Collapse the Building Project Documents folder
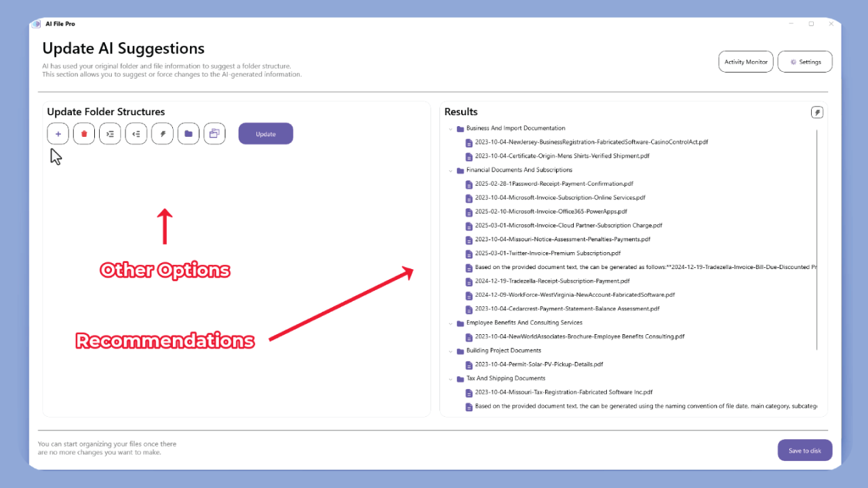This screenshot has height=488, width=868. pos(450,351)
